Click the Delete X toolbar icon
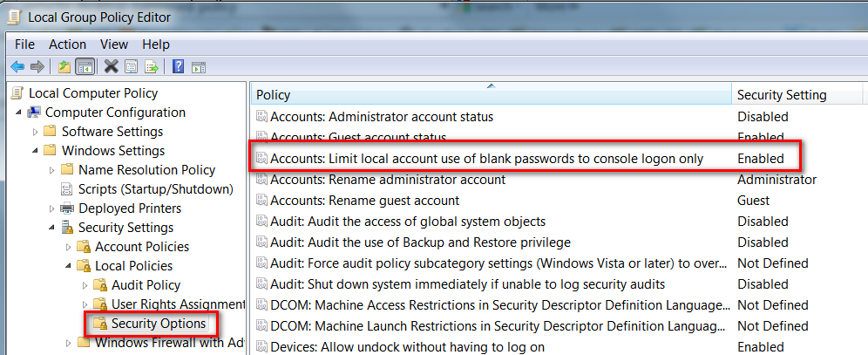 coord(111,66)
